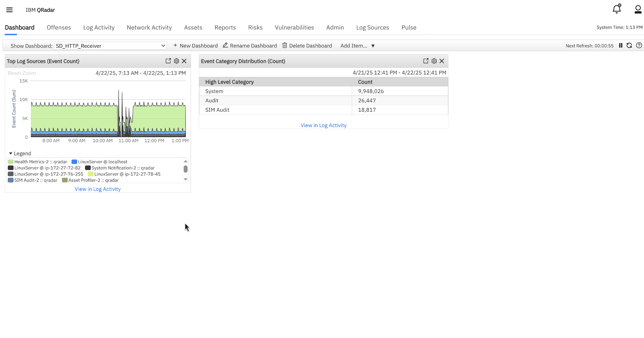
Task: Open the Vulnerabilities tab
Action: (x=294, y=27)
